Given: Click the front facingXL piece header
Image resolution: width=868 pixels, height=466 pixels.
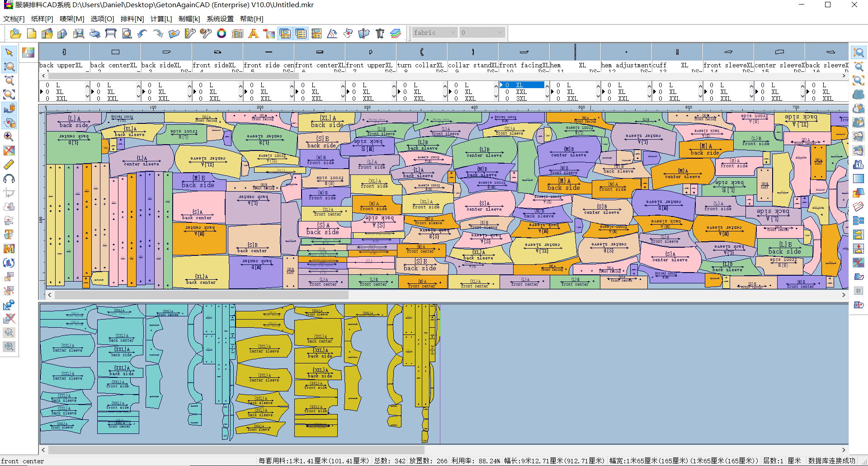Looking at the screenshot, I should [524, 65].
